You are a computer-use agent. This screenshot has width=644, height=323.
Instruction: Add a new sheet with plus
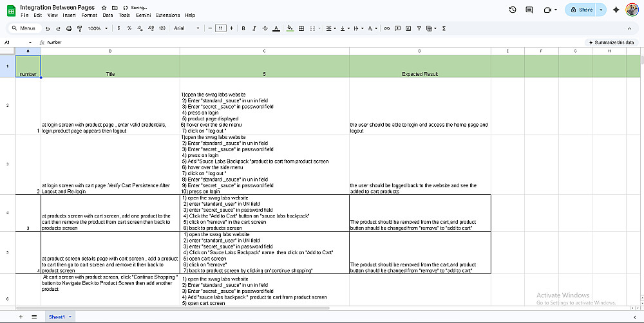[x=21, y=317]
